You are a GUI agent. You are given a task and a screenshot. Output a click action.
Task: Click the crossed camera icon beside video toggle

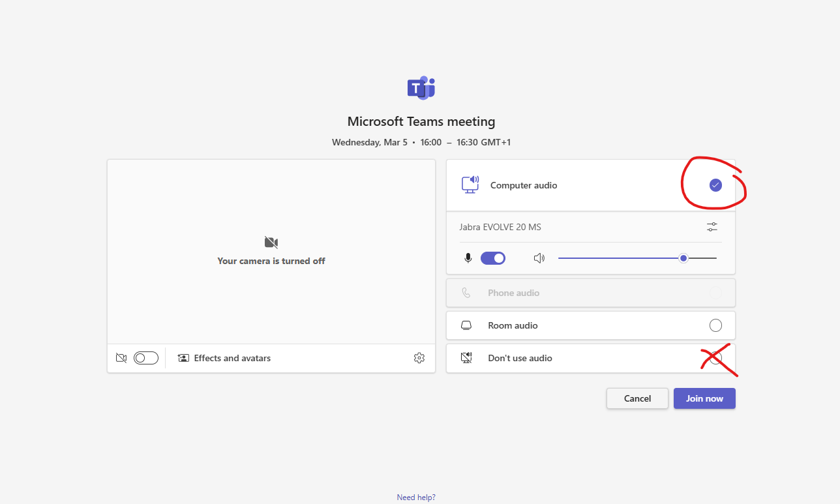point(121,358)
